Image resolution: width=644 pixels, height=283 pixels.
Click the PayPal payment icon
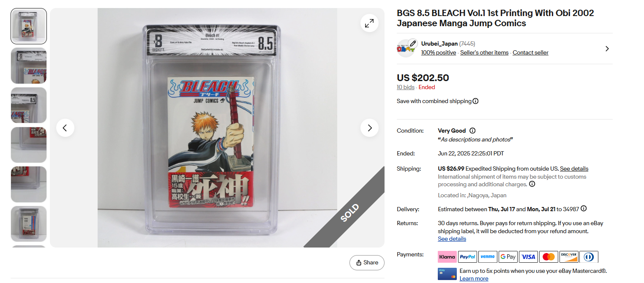[467, 256]
